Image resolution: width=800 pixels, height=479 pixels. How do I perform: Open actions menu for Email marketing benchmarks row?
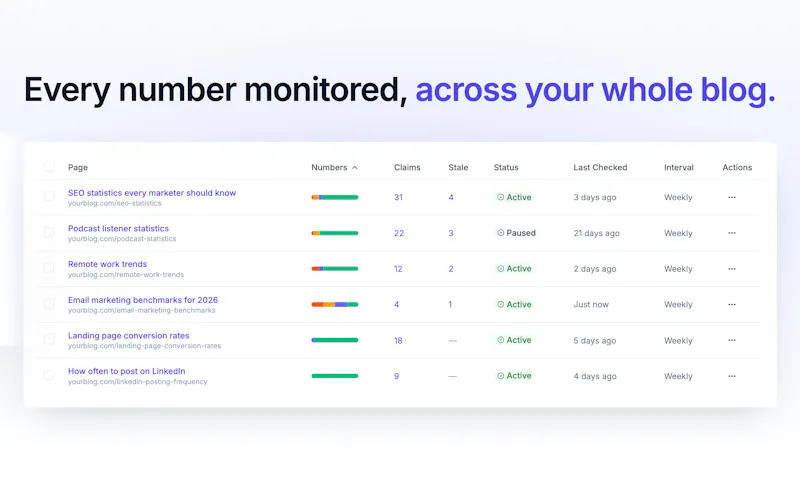732,305
